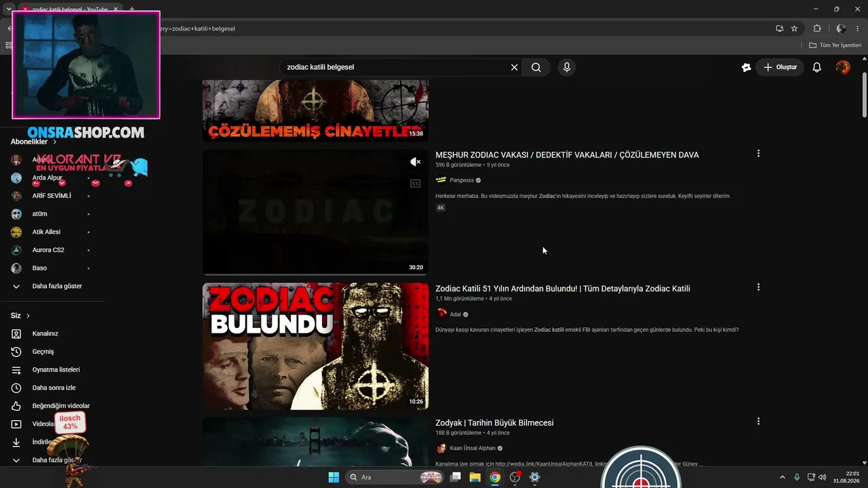
Task: Show hidden system tray icons
Action: pos(782,477)
